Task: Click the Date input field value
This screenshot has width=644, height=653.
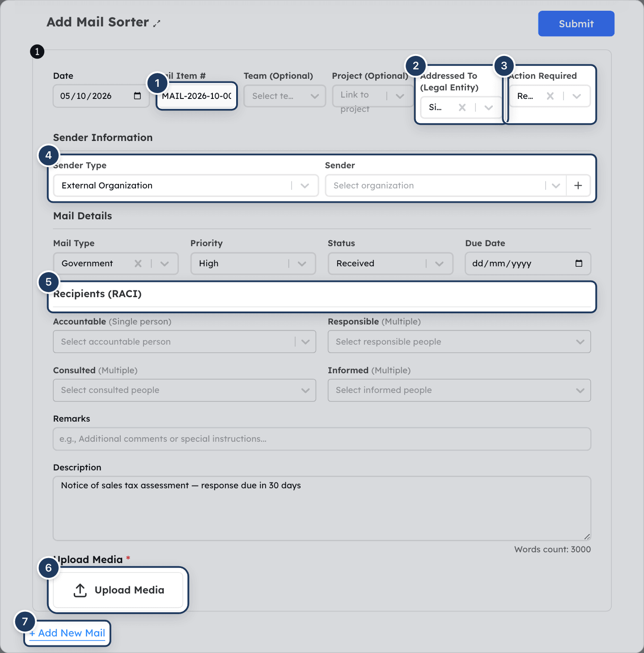Action: point(86,96)
